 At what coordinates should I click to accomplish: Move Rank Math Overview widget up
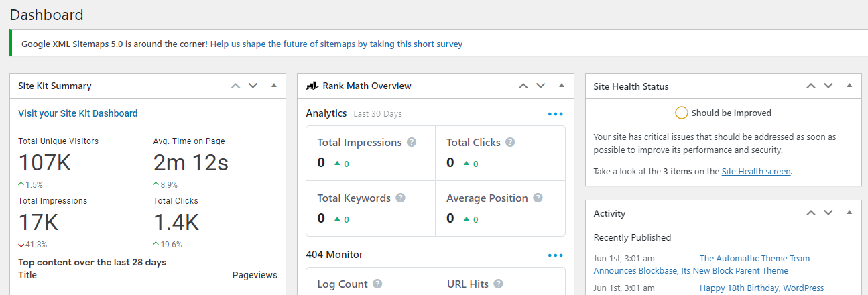(x=523, y=86)
